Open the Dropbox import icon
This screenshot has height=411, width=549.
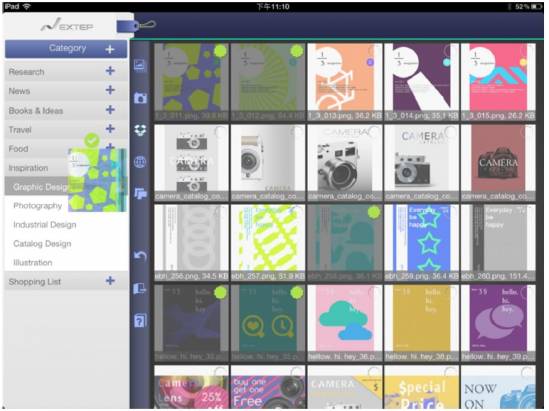point(140,130)
